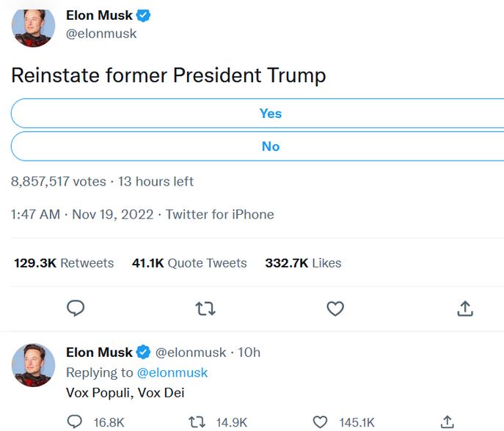Screen dimensions: 504x431
Task: Retweet the main poll tweet
Action: [x=205, y=309]
